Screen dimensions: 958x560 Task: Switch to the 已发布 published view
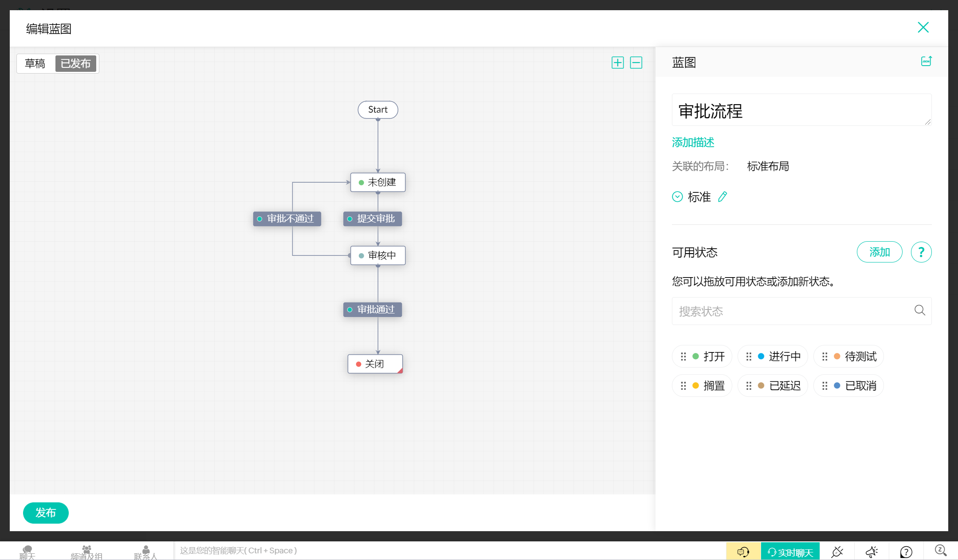pyautogui.click(x=75, y=63)
